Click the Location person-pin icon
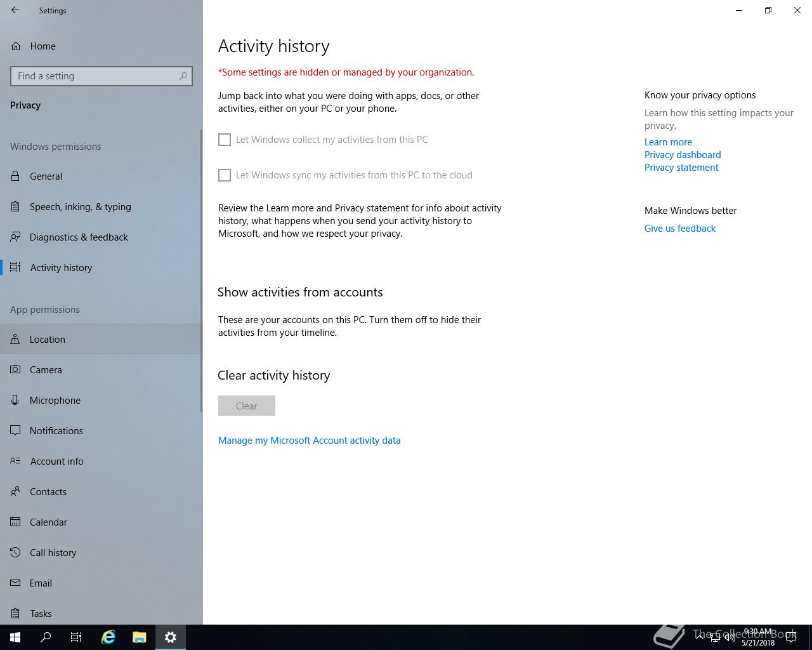 point(16,339)
